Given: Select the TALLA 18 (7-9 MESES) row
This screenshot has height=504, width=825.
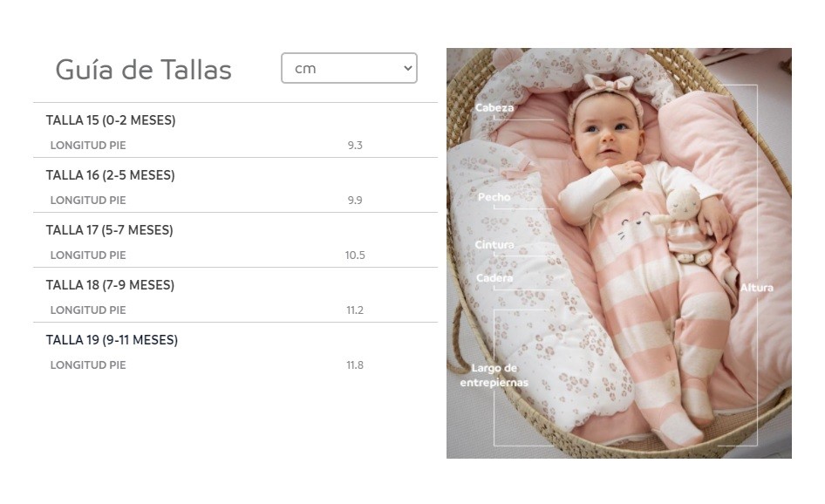Looking at the screenshot, I should point(111,285).
